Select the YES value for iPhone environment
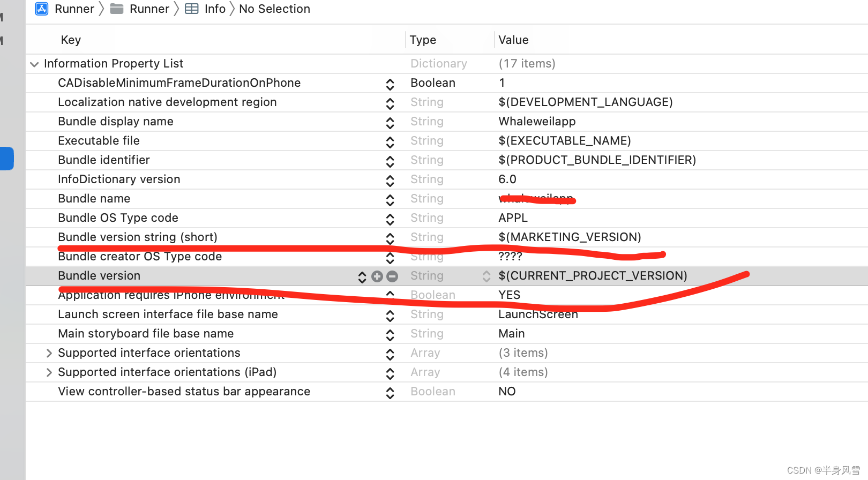 tap(509, 295)
